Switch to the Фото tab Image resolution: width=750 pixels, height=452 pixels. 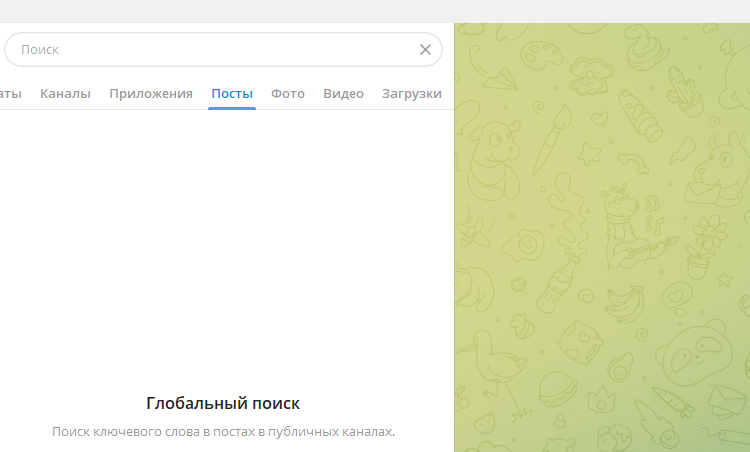coord(288,94)
